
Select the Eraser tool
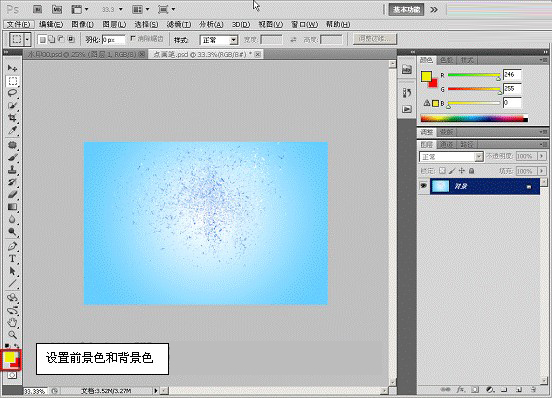(x=12, y=195)
